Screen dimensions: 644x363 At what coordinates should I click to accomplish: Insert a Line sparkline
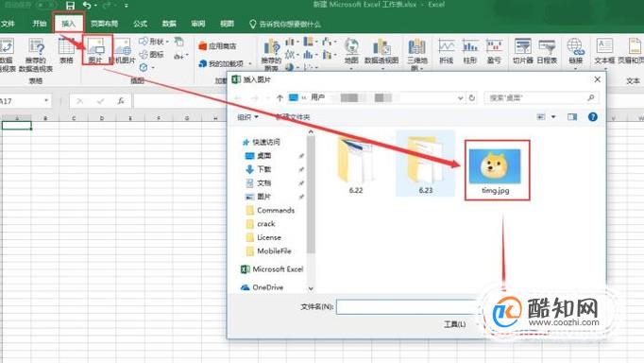coord(446,46)
